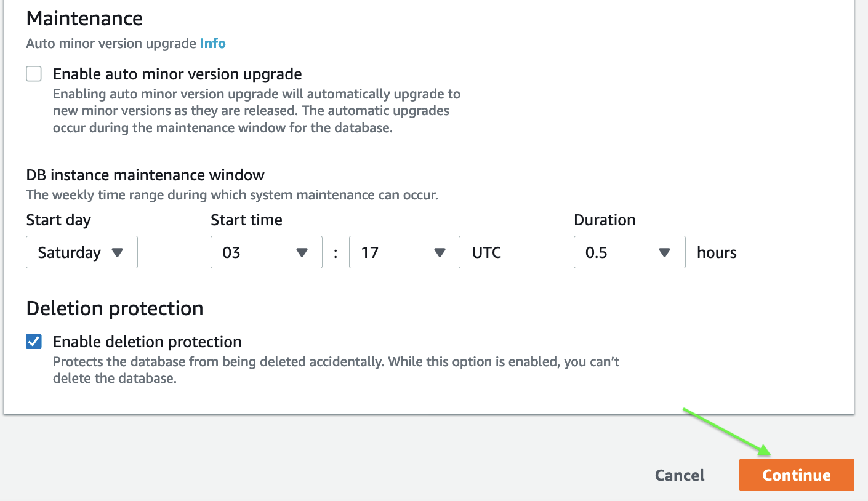Click the 'DB instance maintenance window' label

145,175
